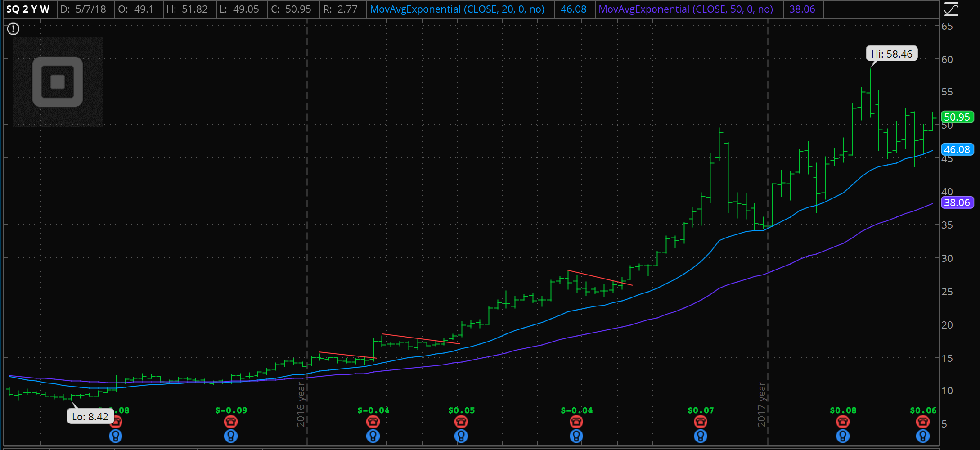Click the Hi: 58.46 callout bubble
Viewport: 980px width, 450px height.
pos(892,54)
